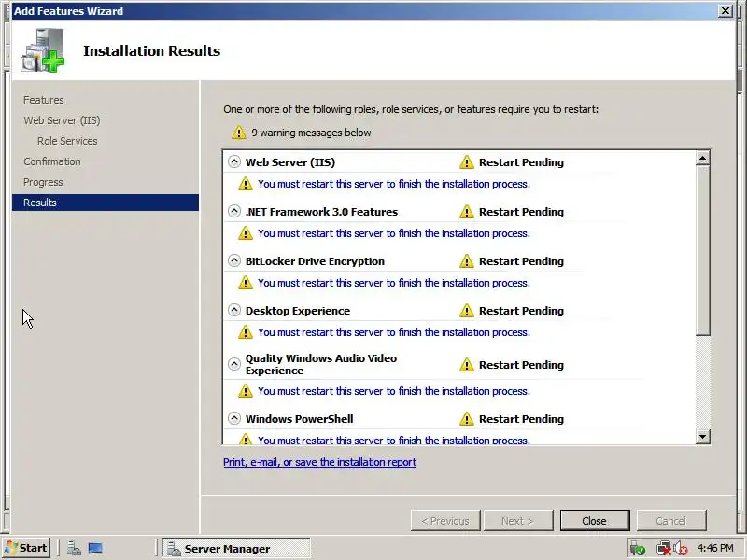The image size is (747, 560).
Task: Open the Start menu
Action: tap(27, 548)
